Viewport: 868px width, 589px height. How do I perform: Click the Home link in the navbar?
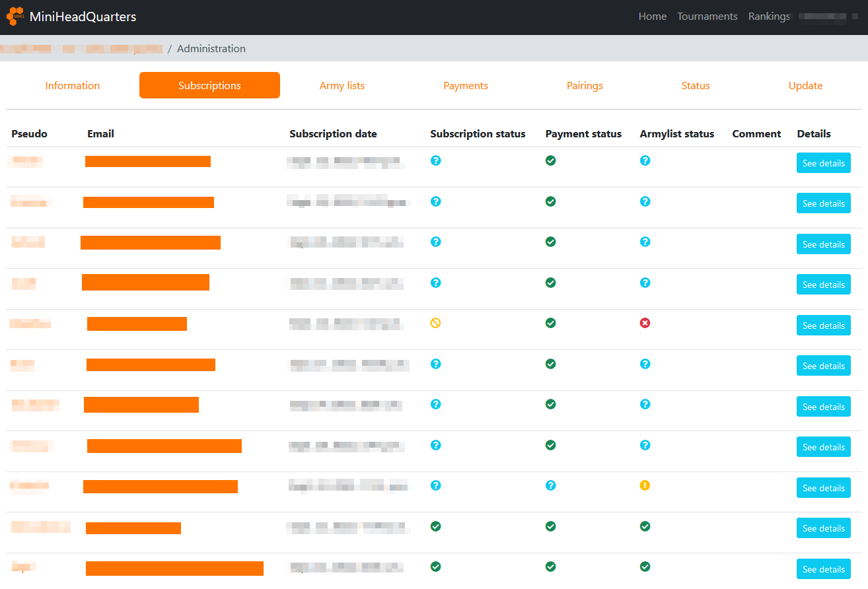click(x=652, y=17)
